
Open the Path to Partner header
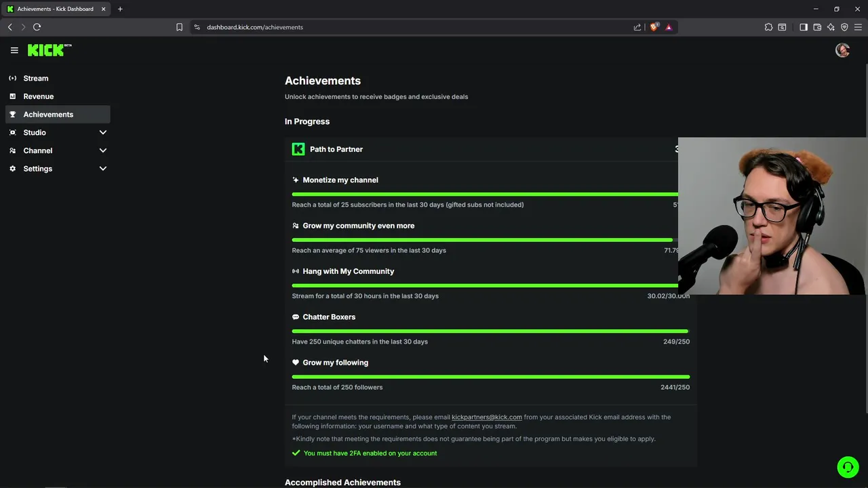tap(336, 149)
